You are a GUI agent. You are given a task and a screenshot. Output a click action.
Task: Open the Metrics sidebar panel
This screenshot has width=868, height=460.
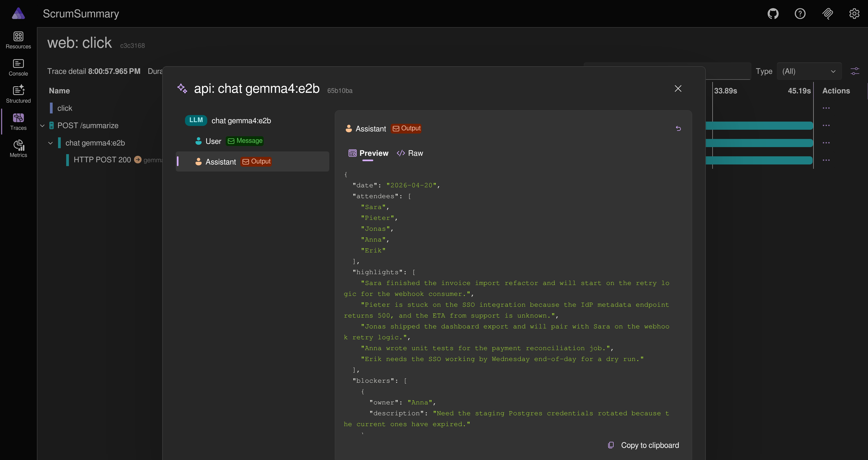(18, 148)
